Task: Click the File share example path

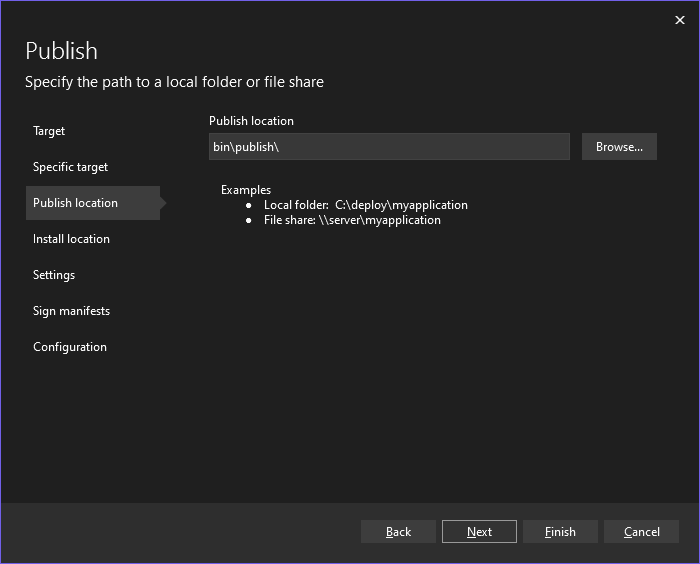Action: (380, 220)
